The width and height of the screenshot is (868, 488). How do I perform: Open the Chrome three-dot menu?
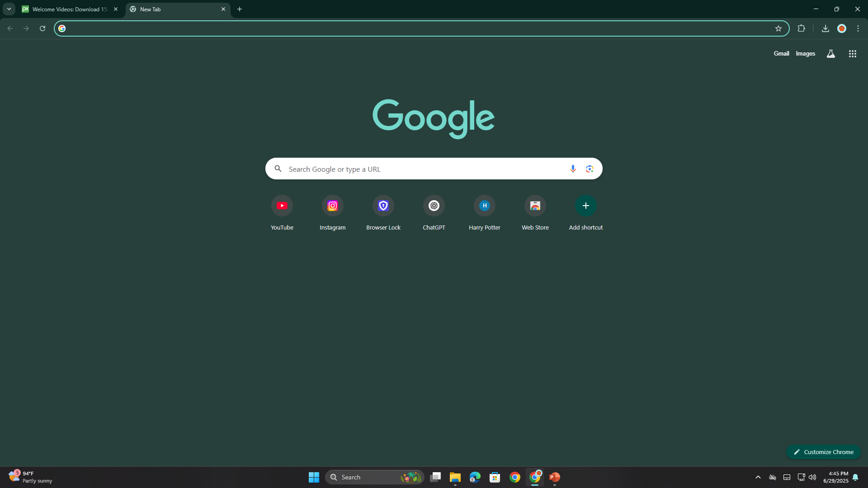[x=858, y=28]
